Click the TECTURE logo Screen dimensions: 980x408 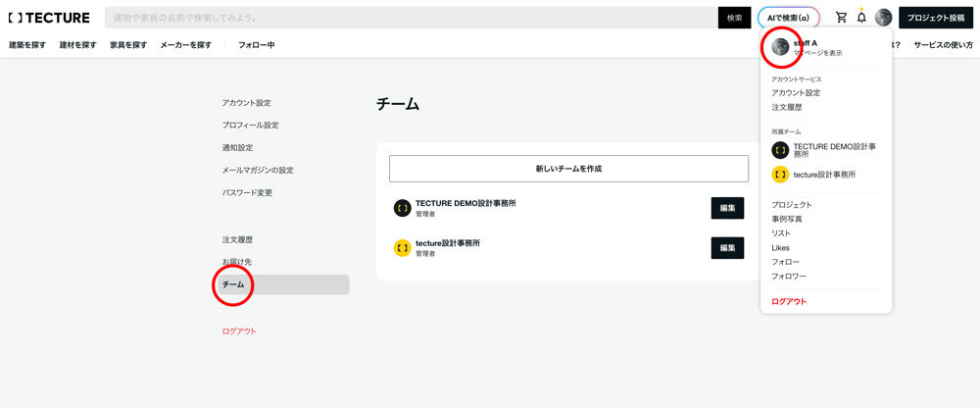(49, 18)
